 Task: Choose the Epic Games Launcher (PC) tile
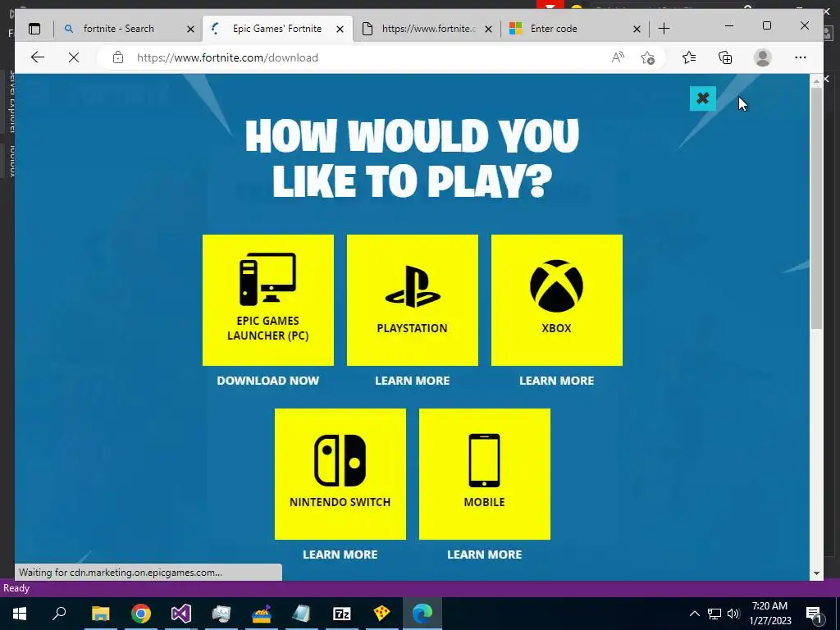pyautogui.click(x=268, y=300)
